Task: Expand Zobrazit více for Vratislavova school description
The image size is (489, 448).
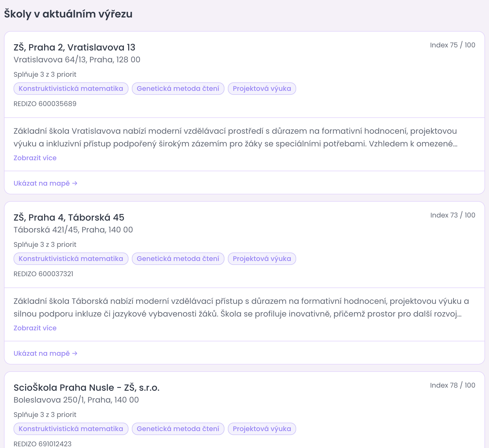Action: tap(35, 158)
